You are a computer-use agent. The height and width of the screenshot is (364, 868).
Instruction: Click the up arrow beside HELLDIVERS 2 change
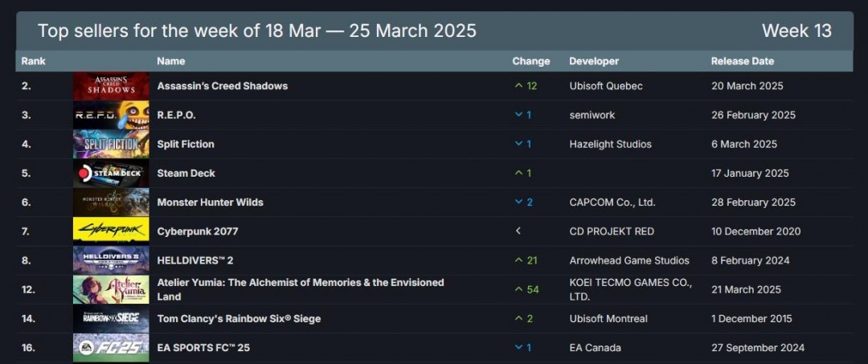pyautogui.click(x=518, y=260)
